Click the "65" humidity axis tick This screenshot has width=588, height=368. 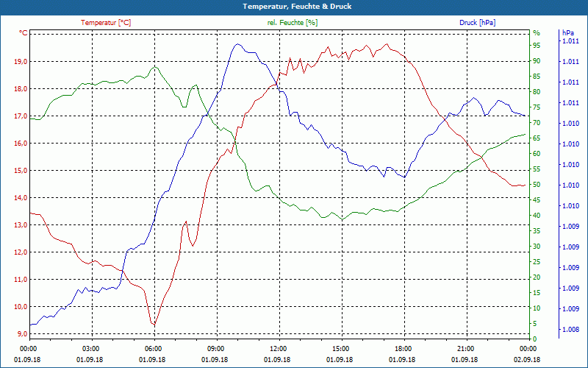[x=537, y=138]
